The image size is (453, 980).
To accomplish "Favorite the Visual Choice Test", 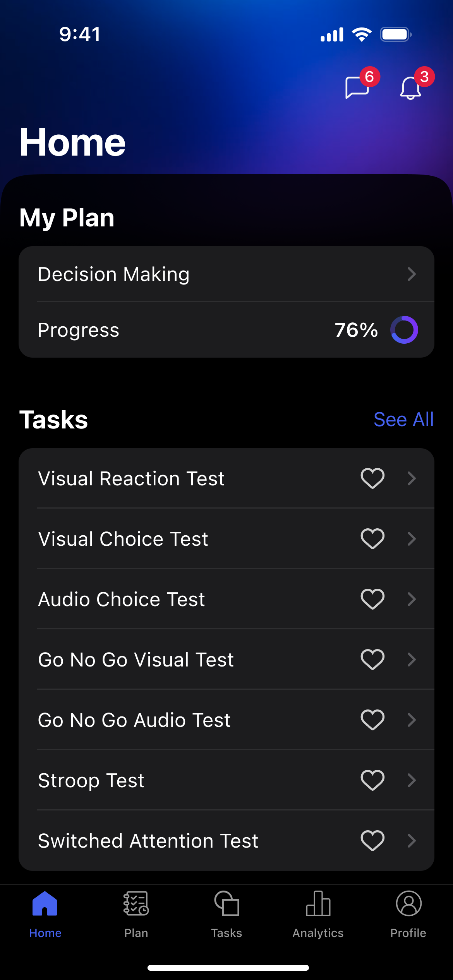I will point(372,539).
